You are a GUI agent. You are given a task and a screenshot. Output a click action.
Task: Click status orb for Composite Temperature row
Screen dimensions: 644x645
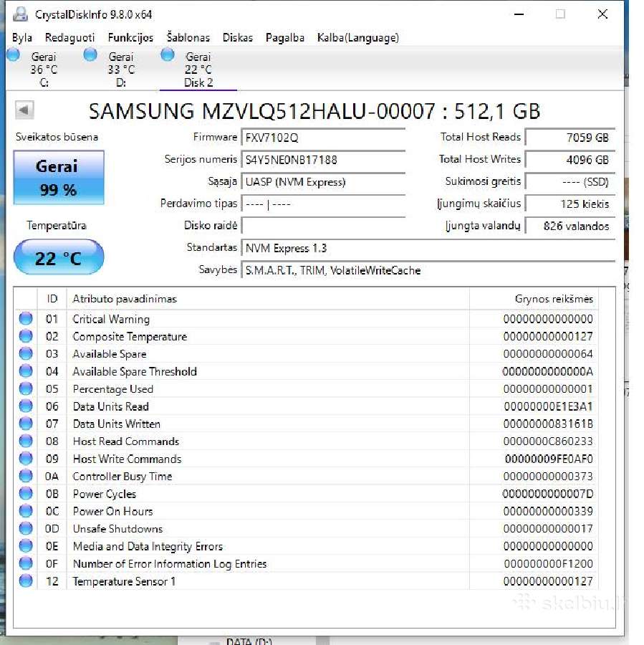pyautogui.click(x=26, y=336)
